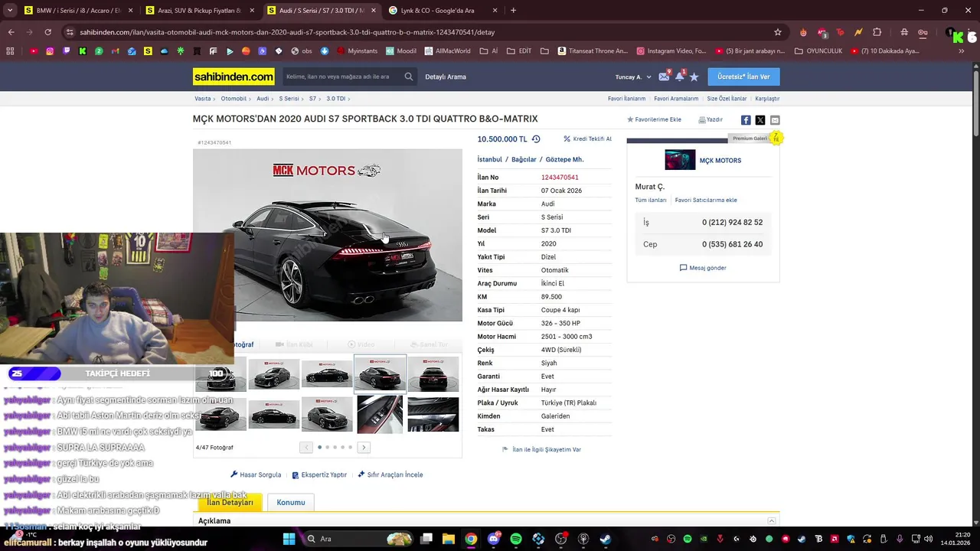This screenshot has height=551, width=980.
Task: Click Kredi Teklifi Al link
Action: (587, 139)
